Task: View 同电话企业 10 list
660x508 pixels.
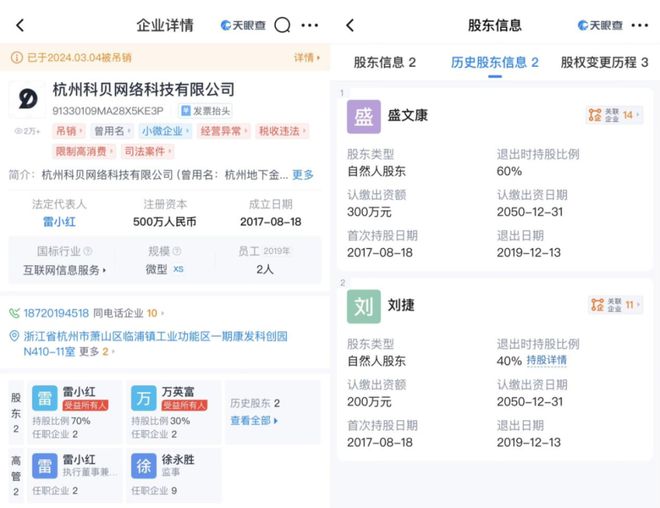Action: point(128,313)
